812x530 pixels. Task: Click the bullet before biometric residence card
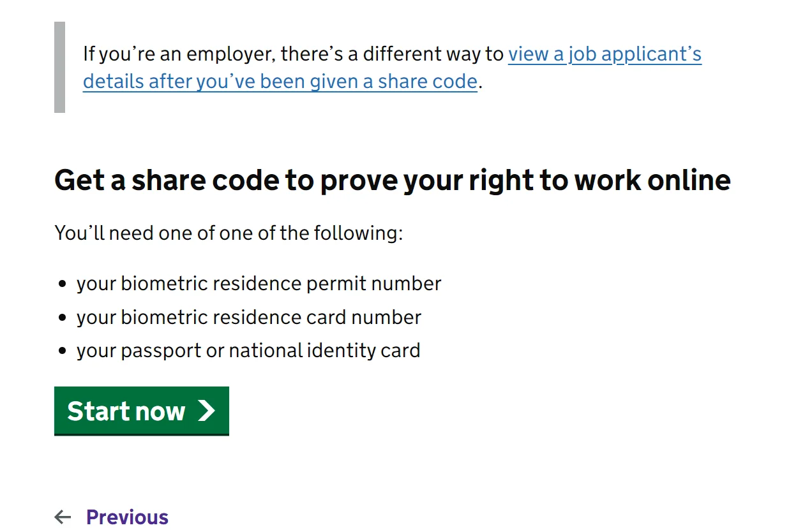coord(62,318)
